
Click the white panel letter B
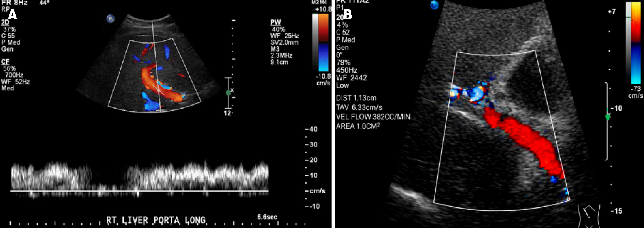tap(348, 15)
